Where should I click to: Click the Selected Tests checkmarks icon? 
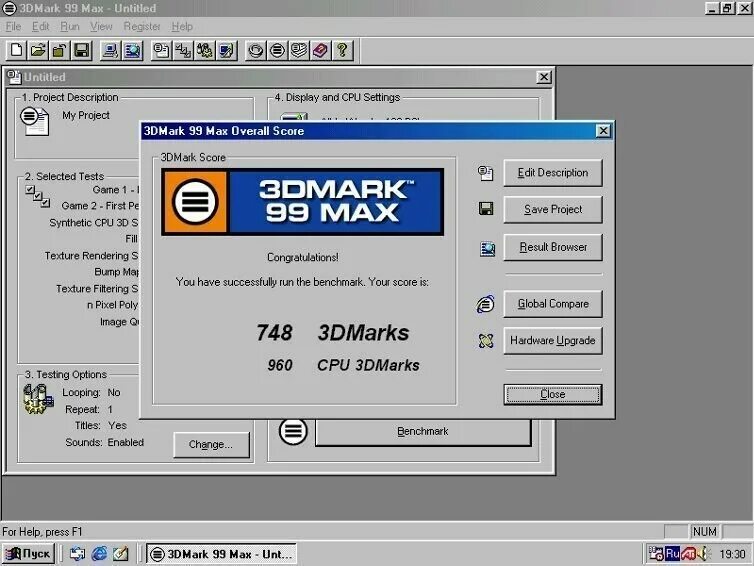tap(38, 196)
